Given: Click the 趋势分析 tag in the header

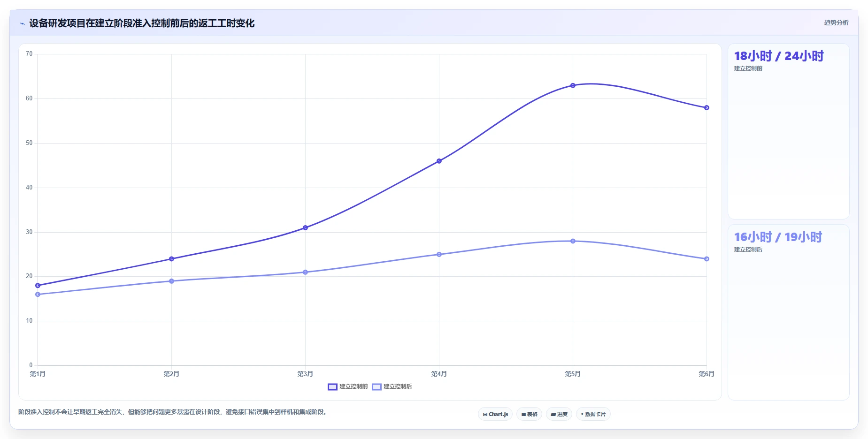Looking at the screenshot, I should (x=836, y=23).
